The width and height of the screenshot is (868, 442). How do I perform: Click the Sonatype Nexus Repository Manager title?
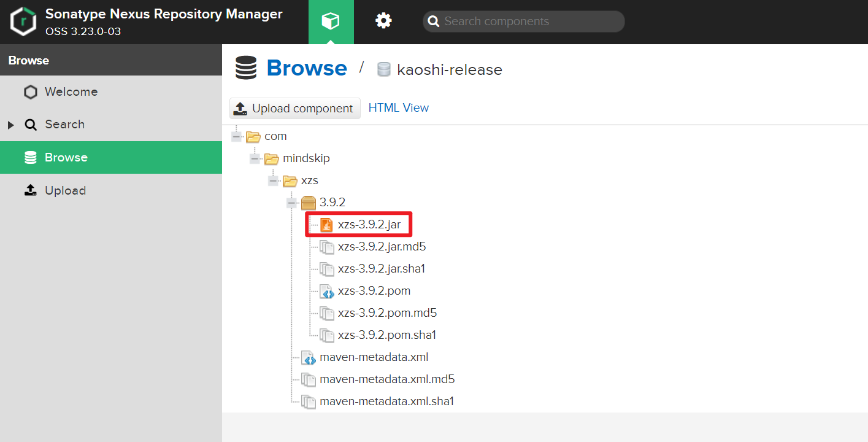click(164, 14)
